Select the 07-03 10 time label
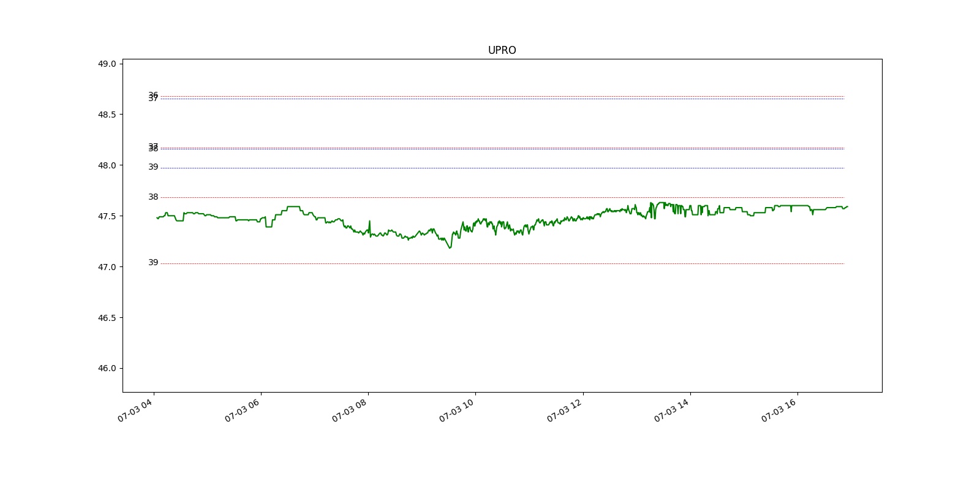The width and height of the screenshot is (980, 490). point(456,410)
